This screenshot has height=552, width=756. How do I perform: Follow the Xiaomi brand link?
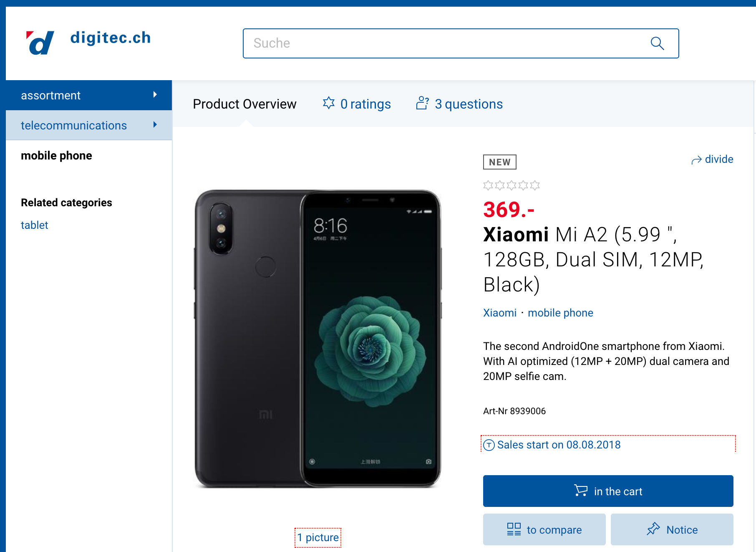pyautogui.click(x=499, y=313)
